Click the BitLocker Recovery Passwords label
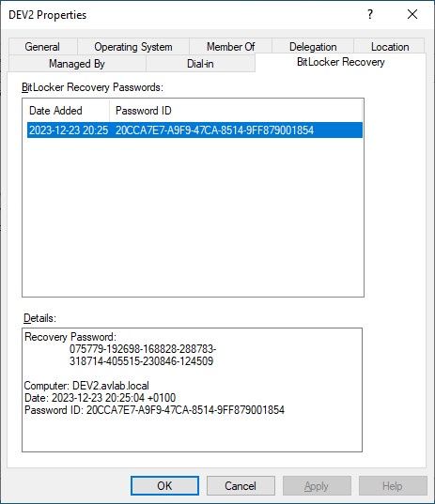Screen dimensions: 435x504 (x=92, y=87)
